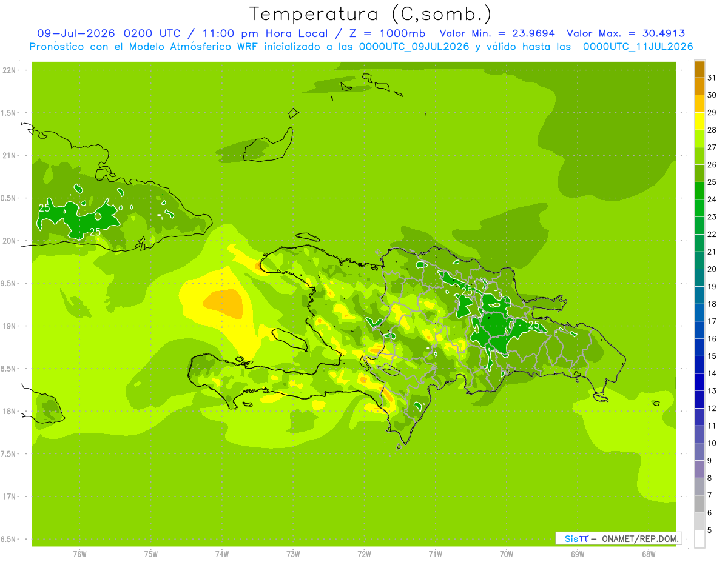This screenshot has width=728, height=562.
Task: Click the '31' color scale label
Action: [712, 78]
